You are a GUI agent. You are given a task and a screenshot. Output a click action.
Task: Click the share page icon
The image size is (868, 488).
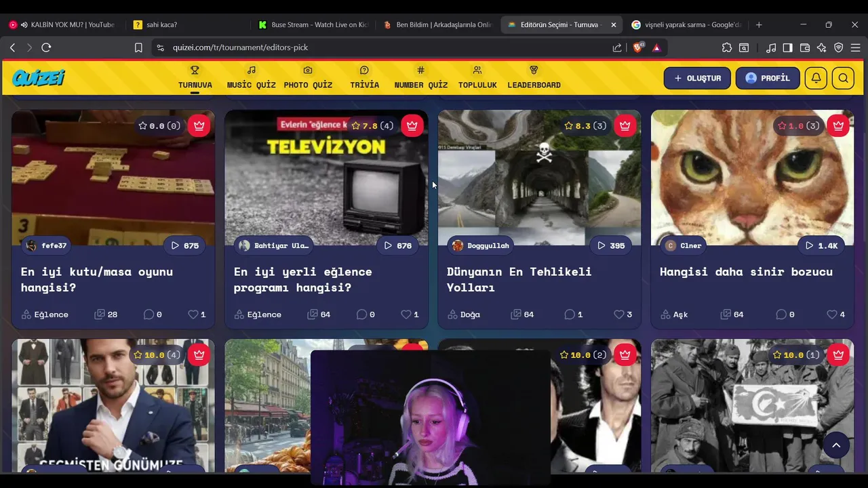point(617,47)
